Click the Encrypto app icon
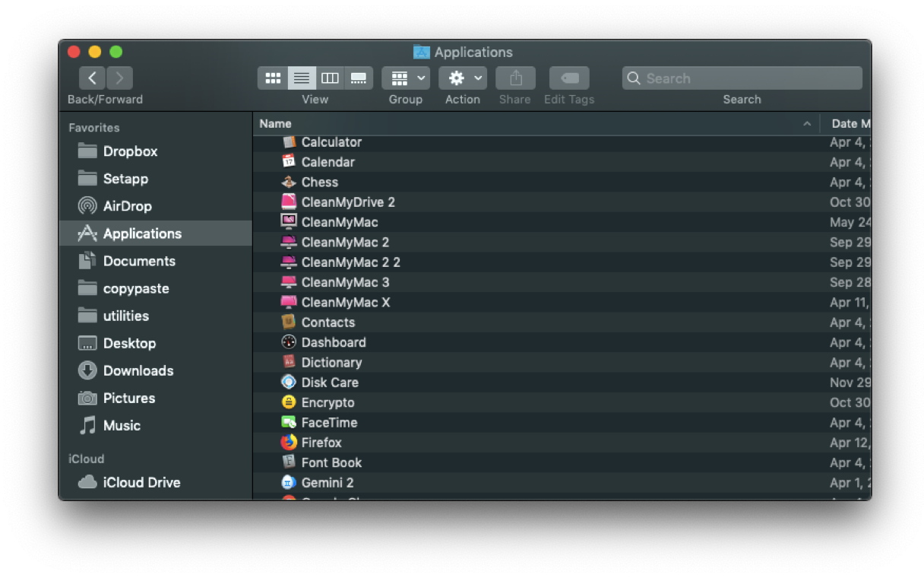The image size is (924, 578). click(x=289, y=402)
